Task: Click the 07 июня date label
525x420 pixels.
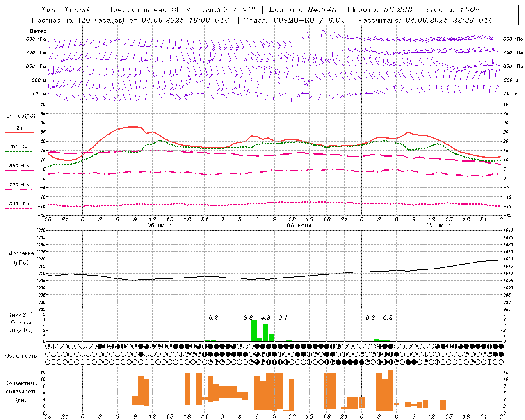Action: [438, 225]
